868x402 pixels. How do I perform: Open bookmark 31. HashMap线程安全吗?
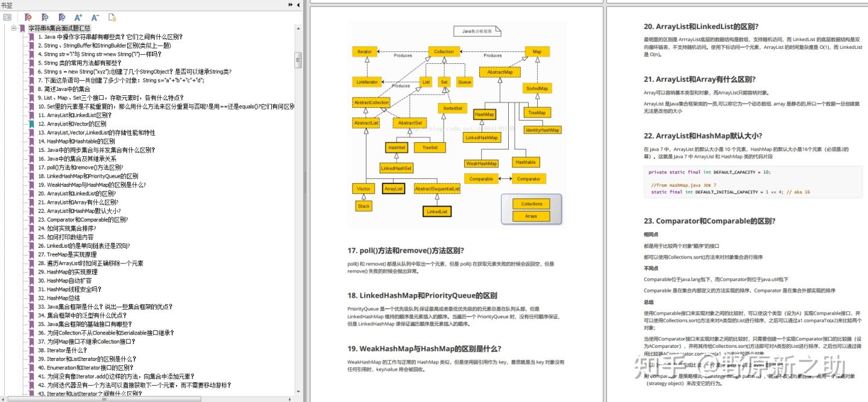tap(68, 289)
